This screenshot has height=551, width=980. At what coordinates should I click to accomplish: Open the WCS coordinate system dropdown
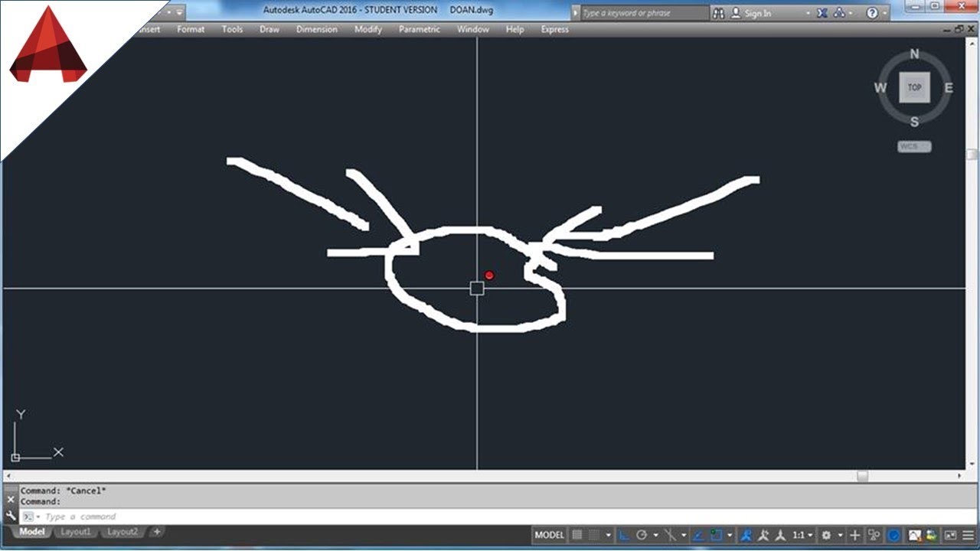tap(914, 146)
